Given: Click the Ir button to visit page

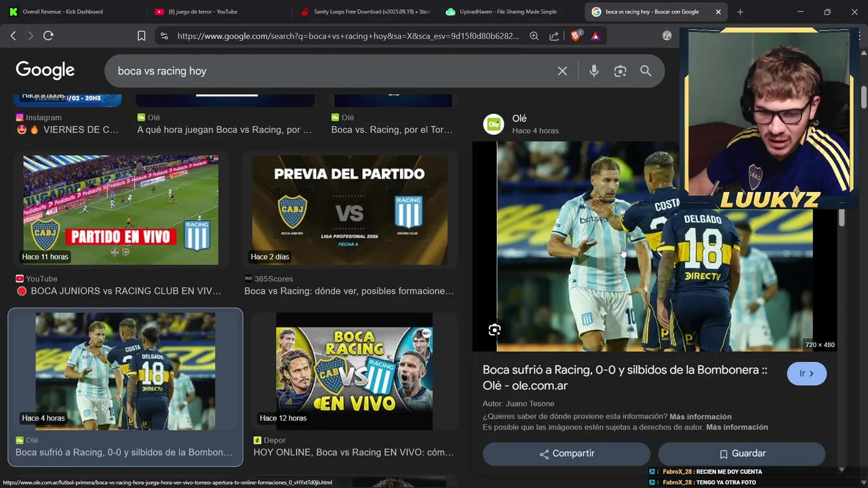Looking at the screenshot, I should click(x=807, y=373).
